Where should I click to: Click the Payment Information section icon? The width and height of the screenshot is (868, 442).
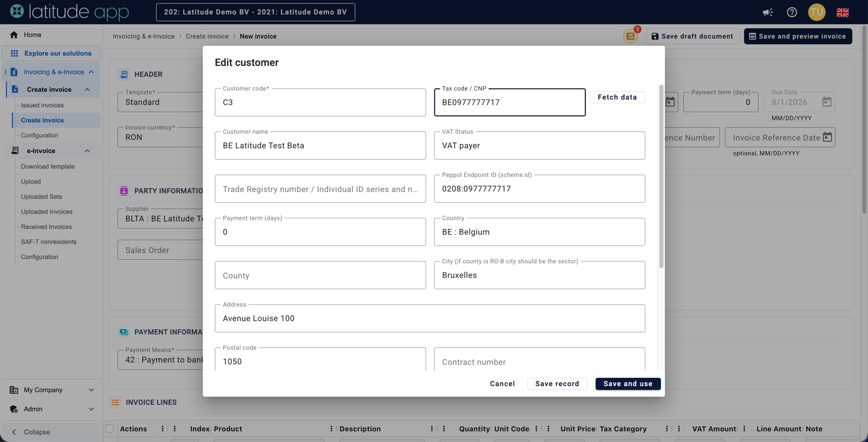tap(124, 332)
